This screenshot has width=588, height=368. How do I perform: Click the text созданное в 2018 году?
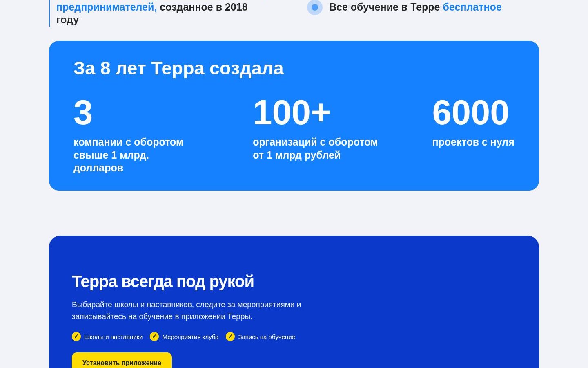(x=152, y=13)
